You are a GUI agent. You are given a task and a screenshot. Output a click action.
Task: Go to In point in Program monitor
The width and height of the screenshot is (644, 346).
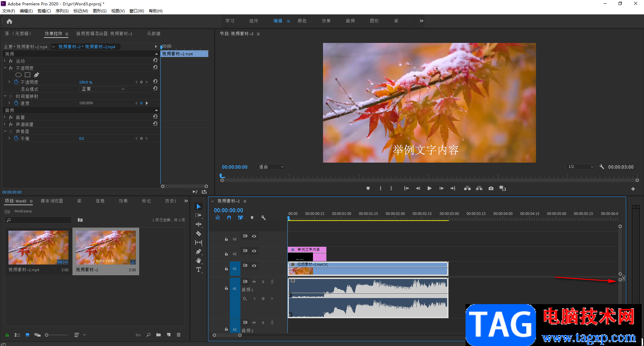click(406, 188)
